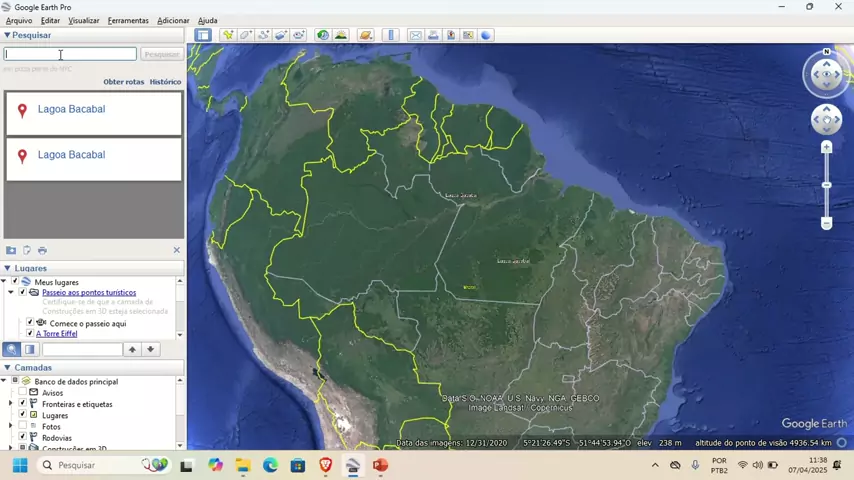
Task: Click the pan hand joystick control
Action: 827,120
